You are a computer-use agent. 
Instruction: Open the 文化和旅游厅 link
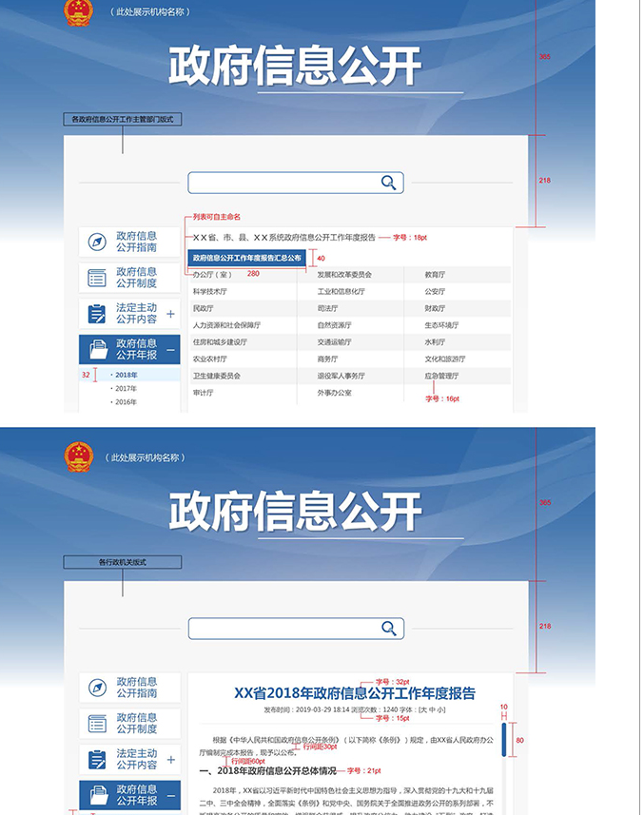point(445,359)
